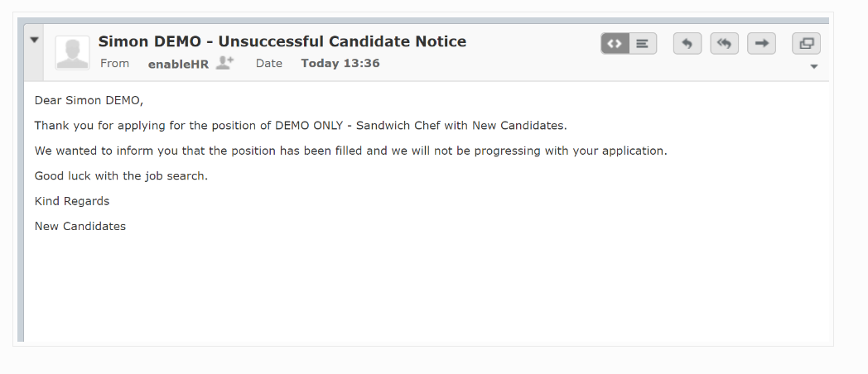Click the sender name enableHR

pos(178,64)
